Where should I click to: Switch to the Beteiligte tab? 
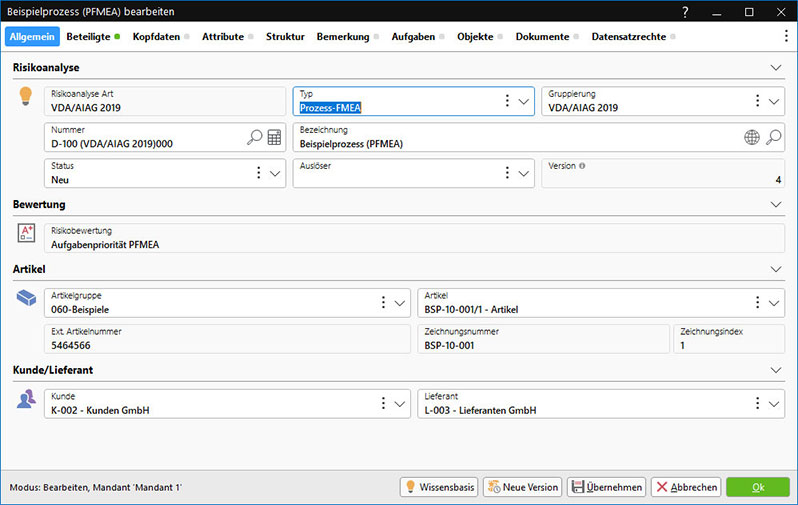tap(89, 36)
